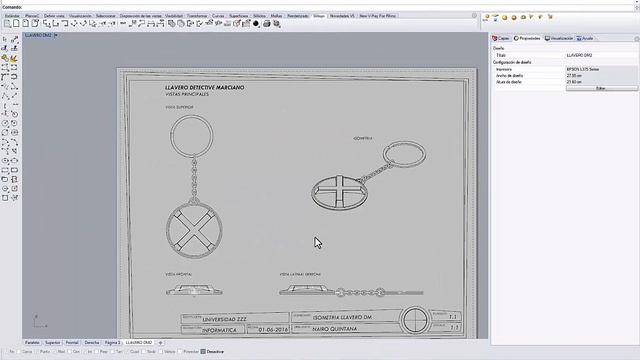Screen dimensions: 640x360
Task: Switch to the Superior viewport tab
Action: [x=52, y=343]
